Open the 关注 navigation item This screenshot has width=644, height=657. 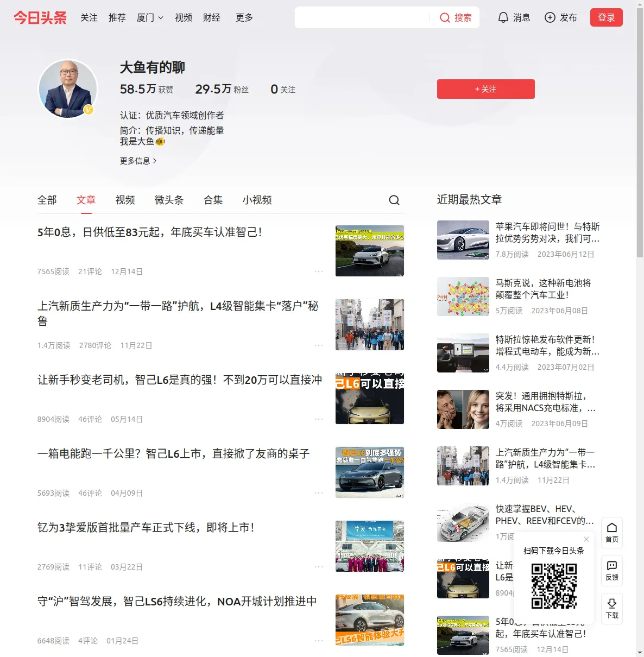(89, 17)
